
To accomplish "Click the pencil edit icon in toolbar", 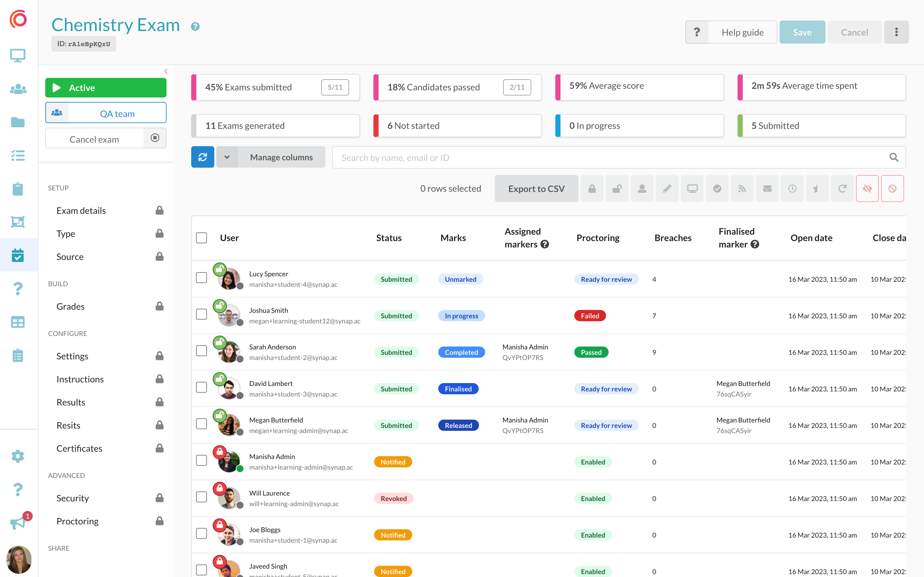I will pos(667,188).
